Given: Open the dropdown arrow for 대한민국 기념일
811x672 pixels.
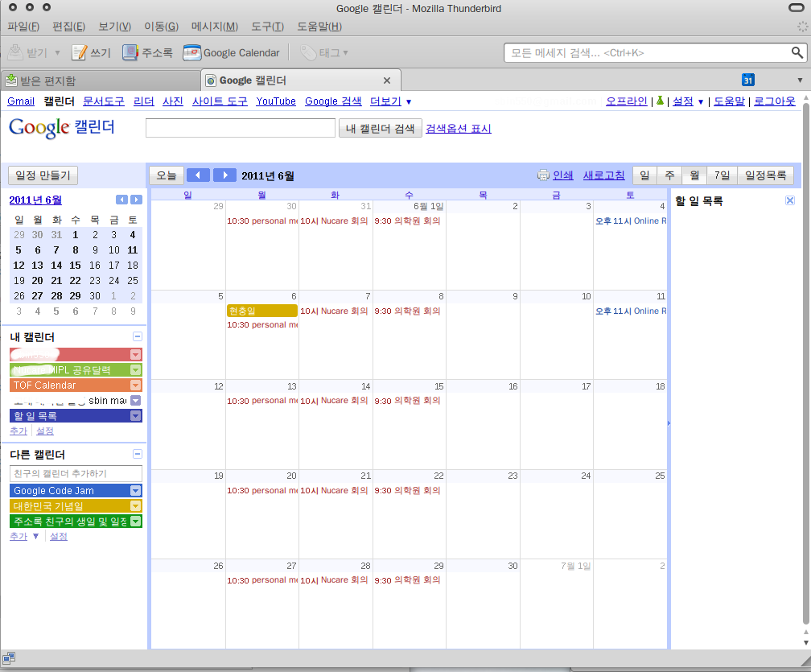Looking at the screenshot, I should tap(135, 506).
